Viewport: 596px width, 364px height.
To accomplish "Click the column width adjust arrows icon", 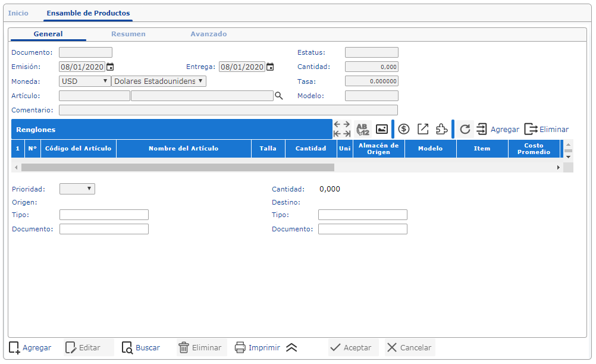I will [342, 129].
